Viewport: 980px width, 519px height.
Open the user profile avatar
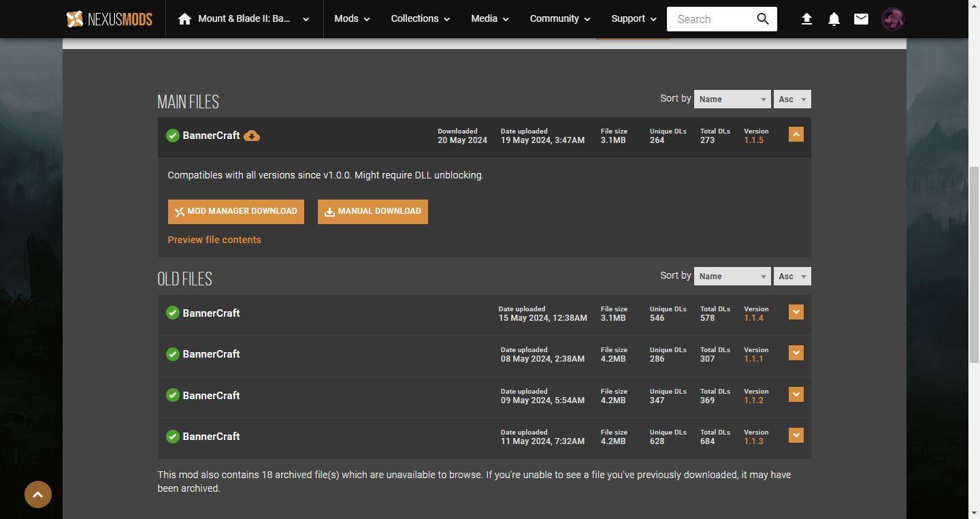click(x=892, y=19)
